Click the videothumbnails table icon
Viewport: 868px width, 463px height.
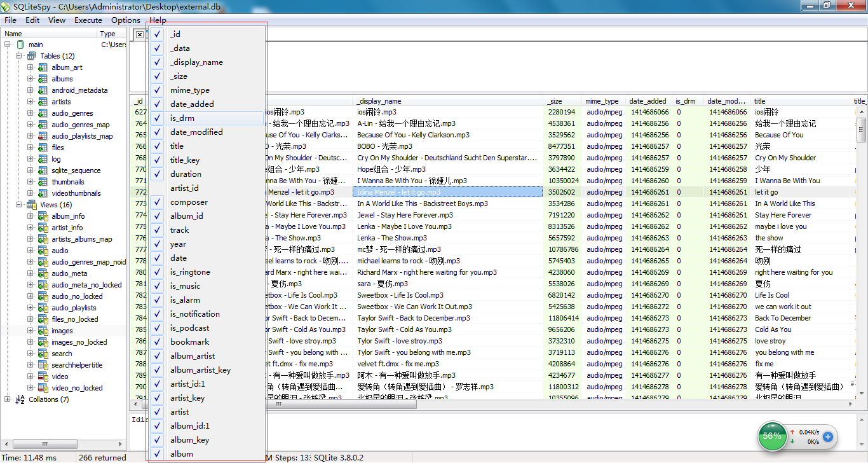[43, 193]
